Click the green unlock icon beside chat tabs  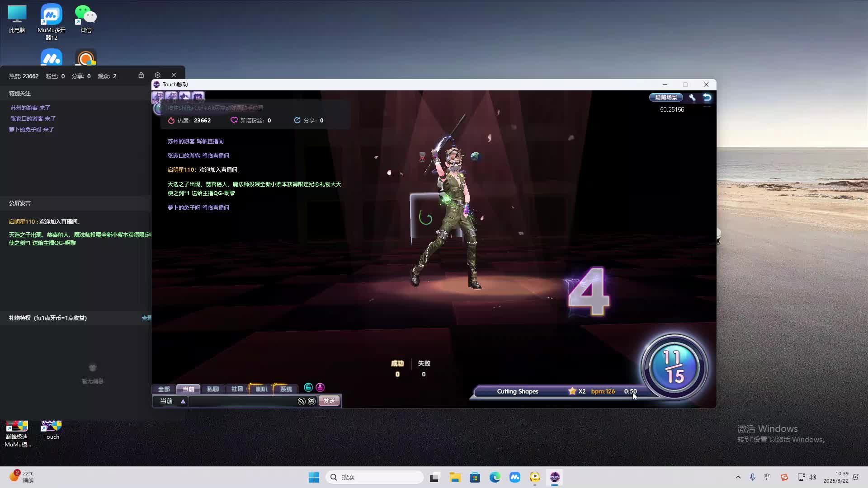[x=308, y=387]
